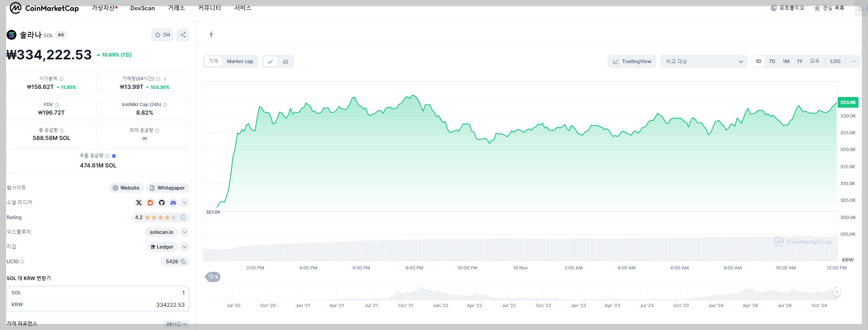This screenshot has width=868, height=330.
Task: Click the search magnifier icon
Action: (861, 9)
